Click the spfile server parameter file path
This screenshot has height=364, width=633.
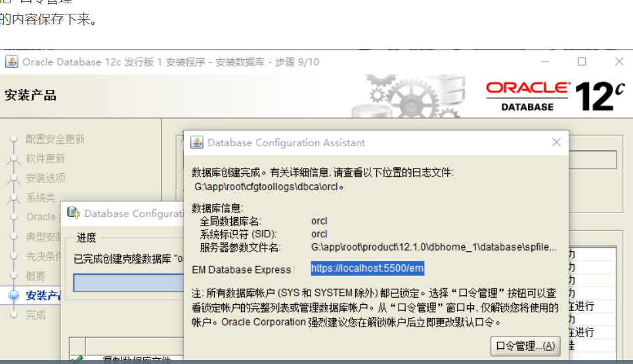[433, 247]
